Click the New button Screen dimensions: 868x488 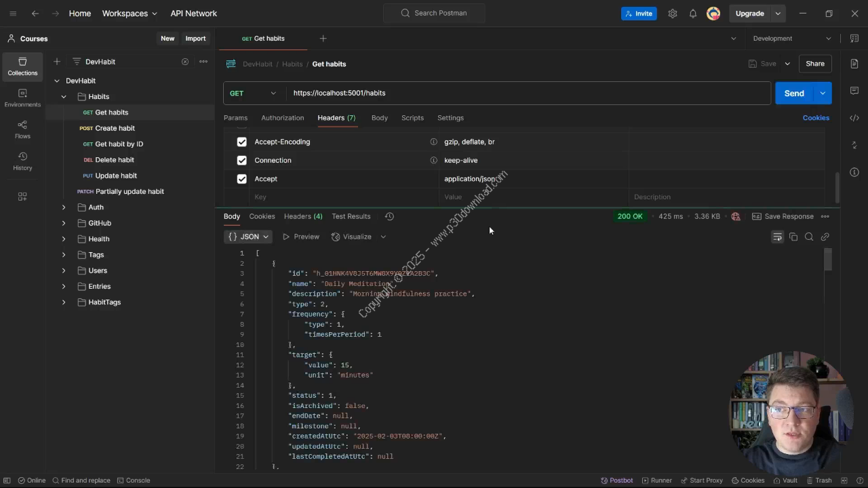click(x=167, y=39)
